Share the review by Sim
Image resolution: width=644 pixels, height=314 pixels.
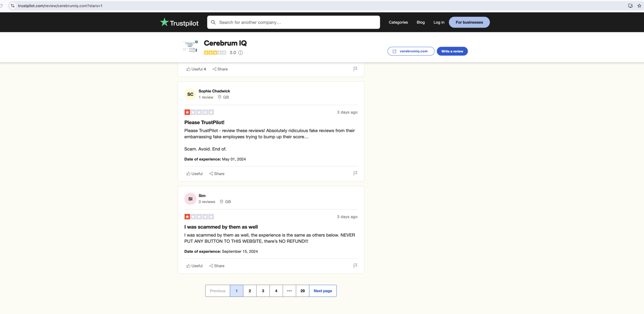[x=217, y=266]
